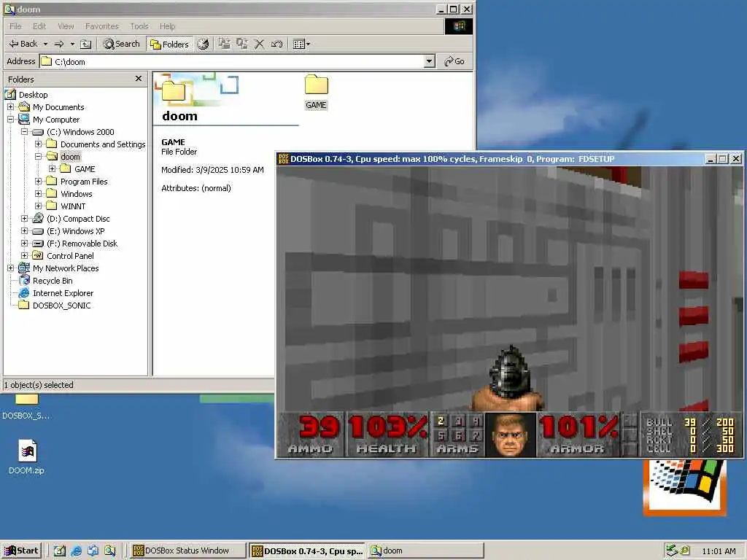
Task: Expand My Documents in folder tree
Action: coord(10,106)
